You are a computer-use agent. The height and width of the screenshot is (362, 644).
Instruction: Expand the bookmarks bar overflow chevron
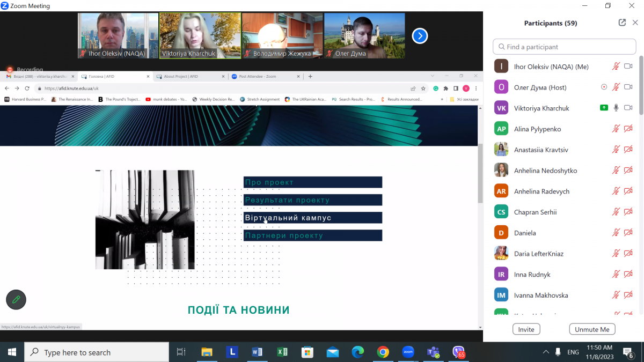(442, 99)
